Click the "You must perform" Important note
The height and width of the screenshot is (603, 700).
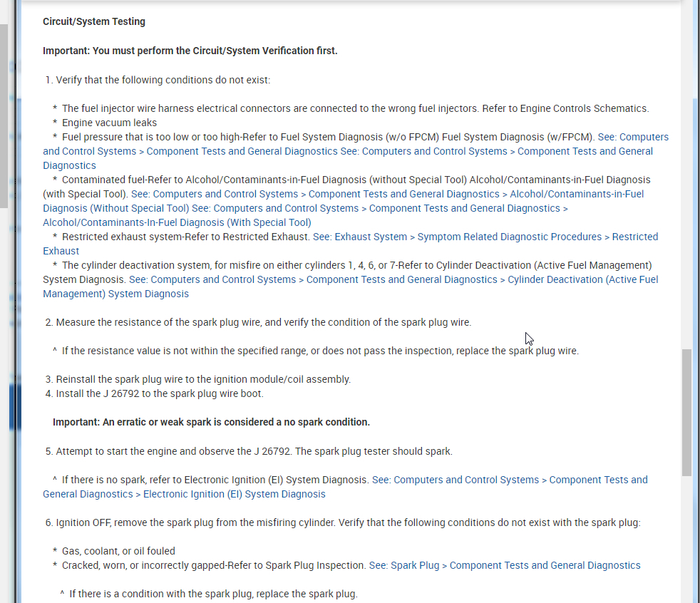(x=190, y=51)
